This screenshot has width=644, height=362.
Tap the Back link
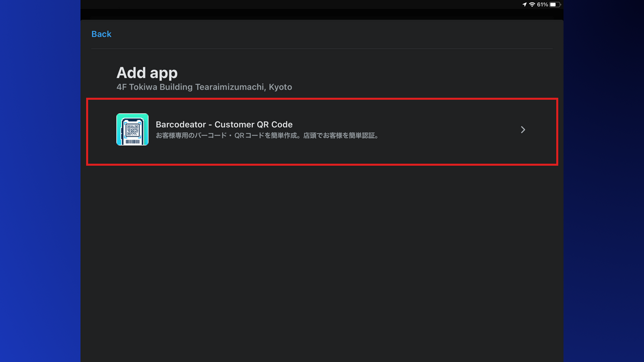pos(101,34)
